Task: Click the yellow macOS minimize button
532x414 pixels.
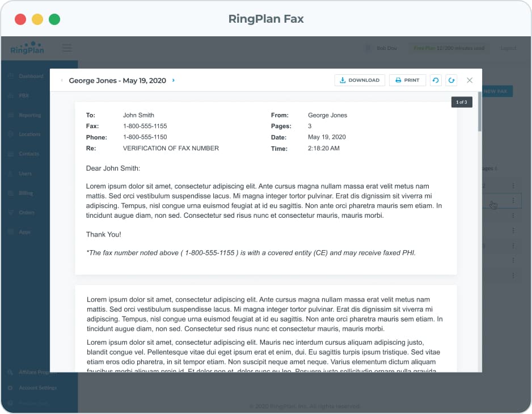Action: (x=37, y=19)
